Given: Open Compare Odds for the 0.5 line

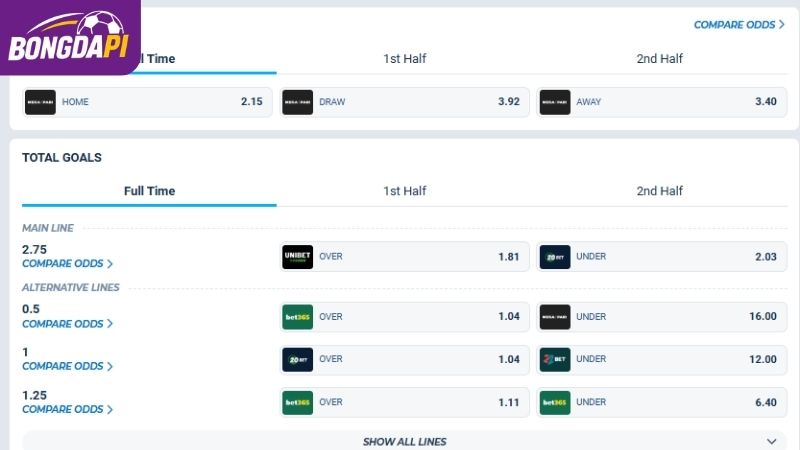Looking at the screenshot, I should point(67,324).
